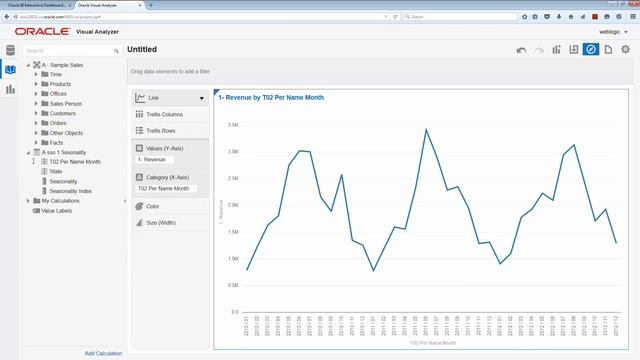Click the browser search box
The width and height of the screenshot is (640, 360).
tap(460, 17)
